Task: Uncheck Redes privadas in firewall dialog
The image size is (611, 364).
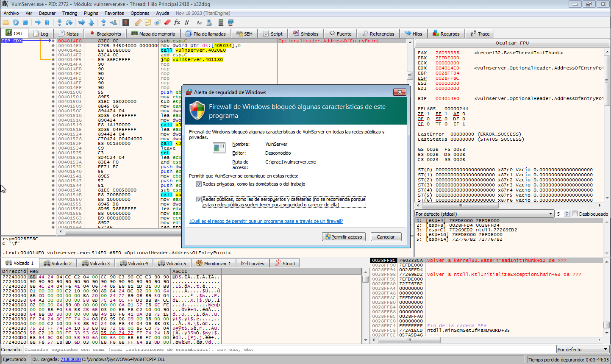Action: [x=199, y=184]
